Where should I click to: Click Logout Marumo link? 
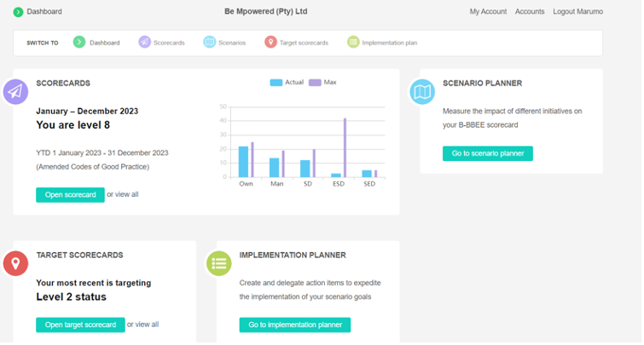point(577,11)
